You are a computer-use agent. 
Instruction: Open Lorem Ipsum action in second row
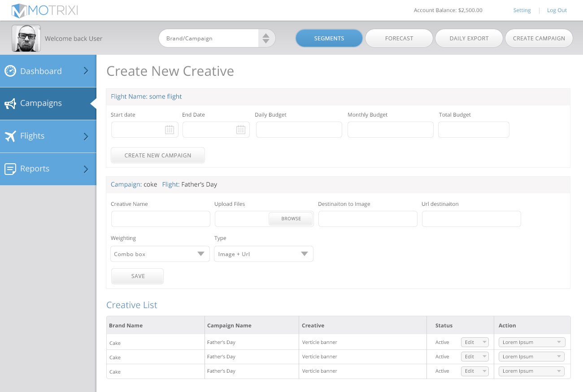[x=532, y=357]
